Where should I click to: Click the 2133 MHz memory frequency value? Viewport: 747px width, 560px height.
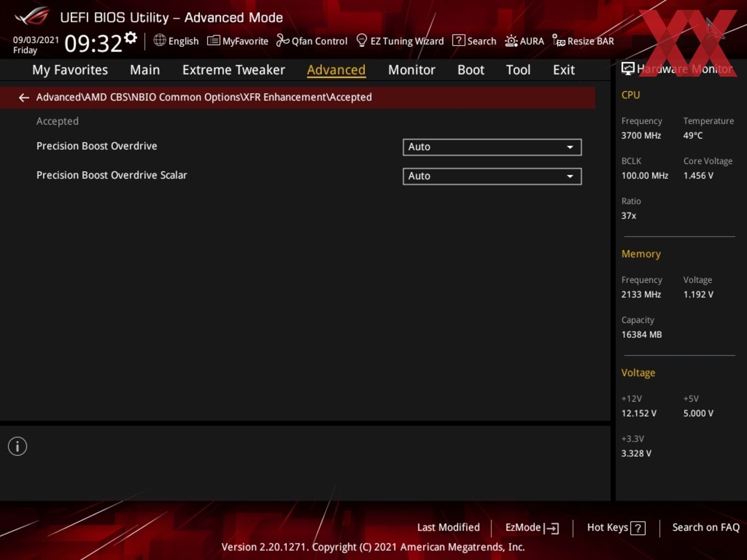tap(641, 294)
